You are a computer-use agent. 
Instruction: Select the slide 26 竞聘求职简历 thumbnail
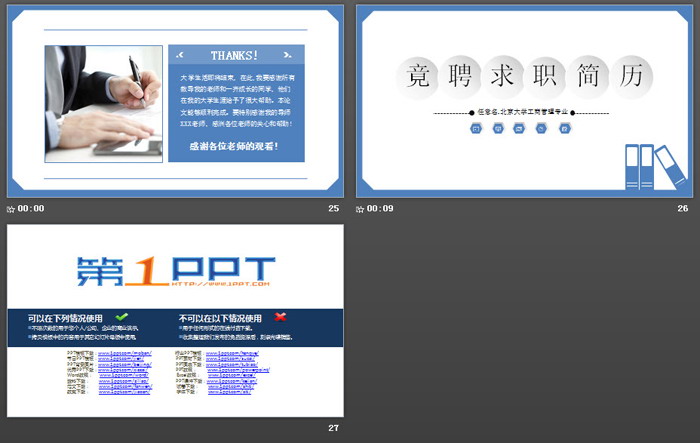pos(524,101)
